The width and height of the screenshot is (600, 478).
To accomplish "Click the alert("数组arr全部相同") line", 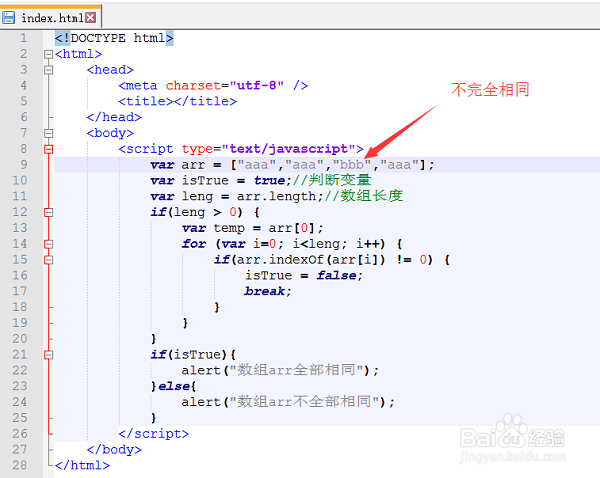I will pos(280,370).
